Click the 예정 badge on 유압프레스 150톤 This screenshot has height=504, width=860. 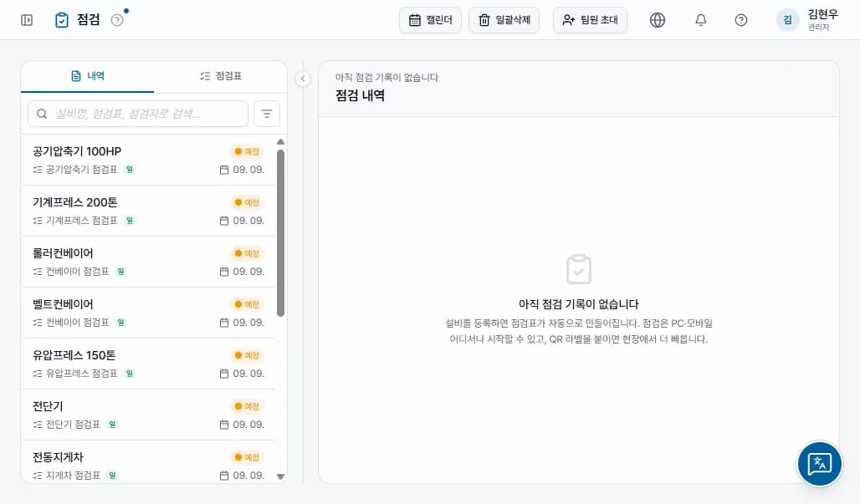click(x=247, y=355)
